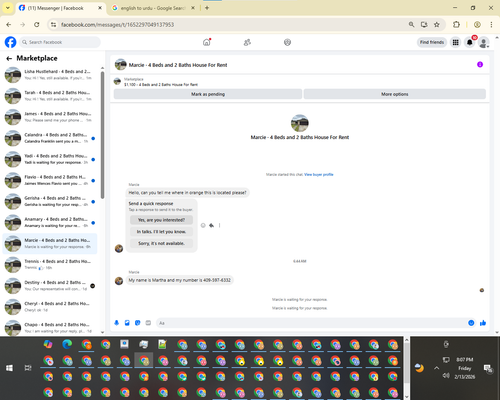Screen dimensions: 500x400
Task: Choose a sticker icon in composer
Action: (x=138, y=323)
